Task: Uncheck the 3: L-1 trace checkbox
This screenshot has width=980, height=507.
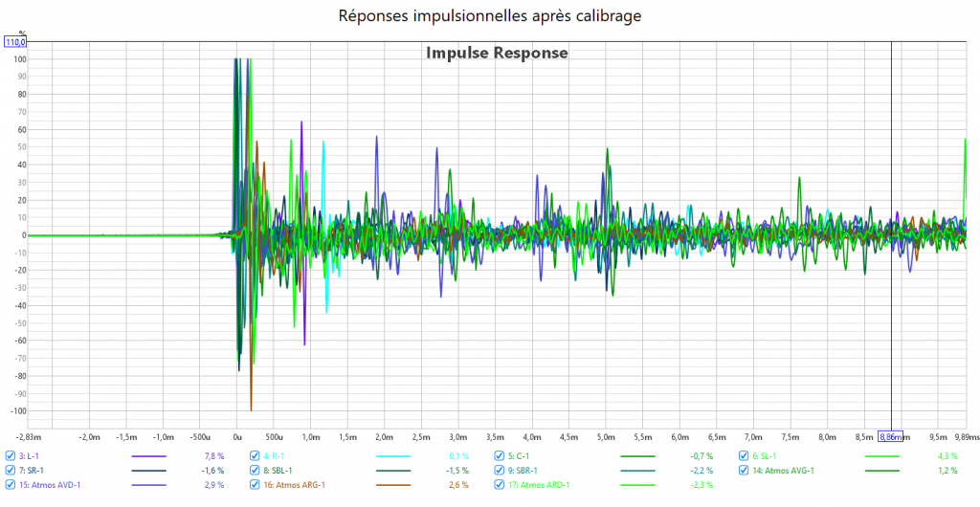Action: coord(11,456)
